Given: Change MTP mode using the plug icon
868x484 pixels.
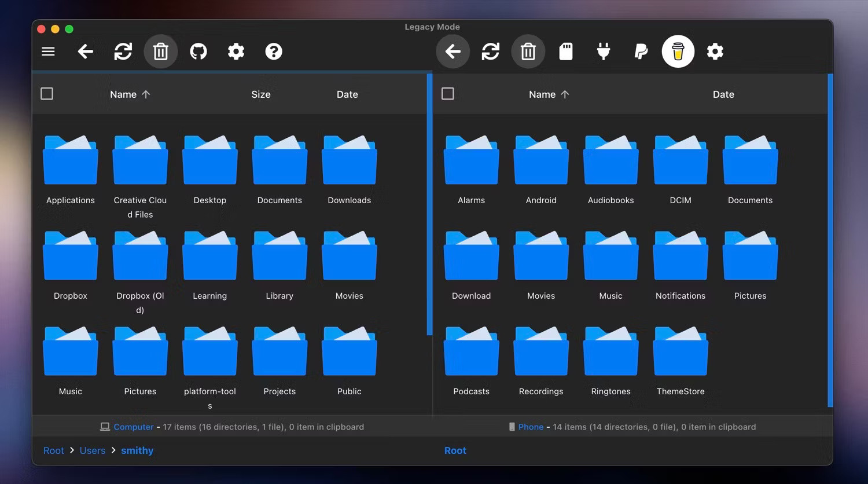Looking at the screenshot, I should pos(603,51).
